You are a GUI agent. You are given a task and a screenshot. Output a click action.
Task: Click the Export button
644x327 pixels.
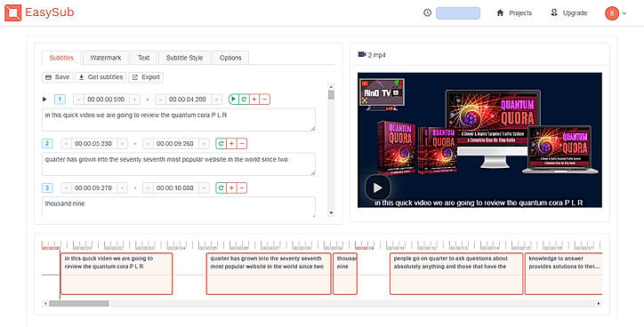pos(146,77)
